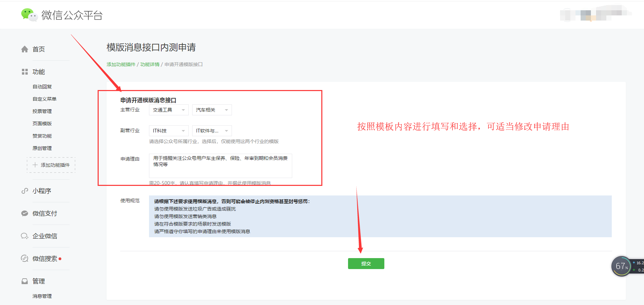Click the 请勿使用模版发送垃圾广告或造成骚扰 rule line

[195, 209]
